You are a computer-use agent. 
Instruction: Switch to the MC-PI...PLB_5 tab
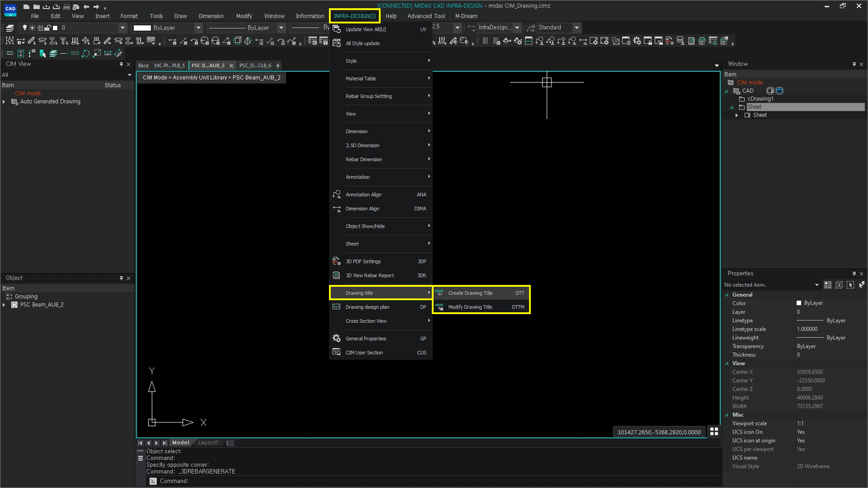coord(170,66)
